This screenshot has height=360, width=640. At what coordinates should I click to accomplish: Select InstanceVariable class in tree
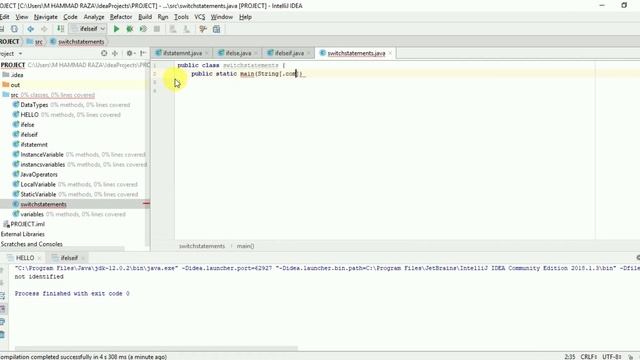pos(42,155)
